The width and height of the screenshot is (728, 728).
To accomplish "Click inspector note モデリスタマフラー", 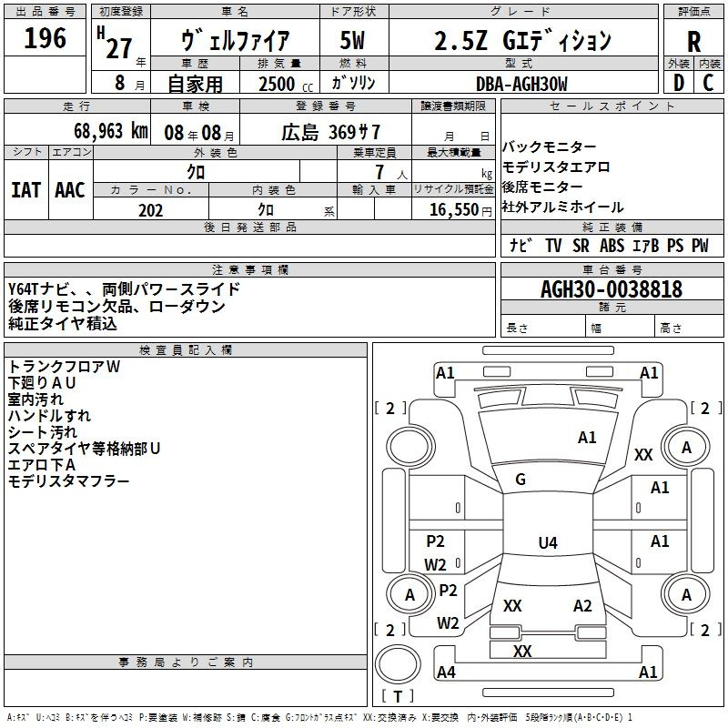I will click(69, 481).
